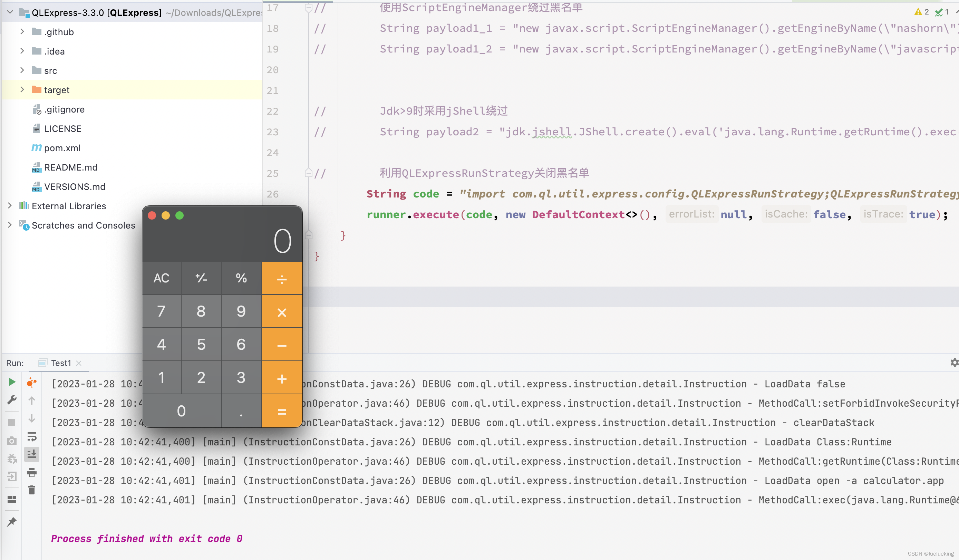Click the divide key on Calculator
The width and height of the screenshot is (959, 560).
coord(282,278)
